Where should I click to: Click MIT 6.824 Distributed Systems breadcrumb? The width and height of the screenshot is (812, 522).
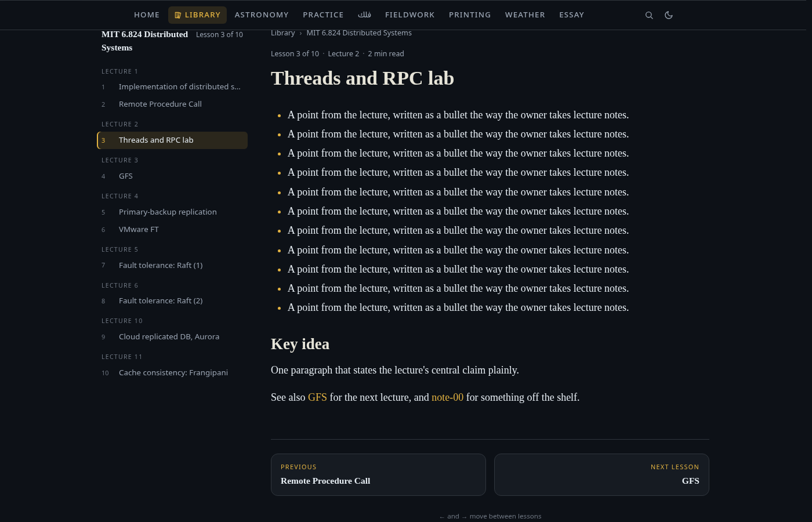359,33
